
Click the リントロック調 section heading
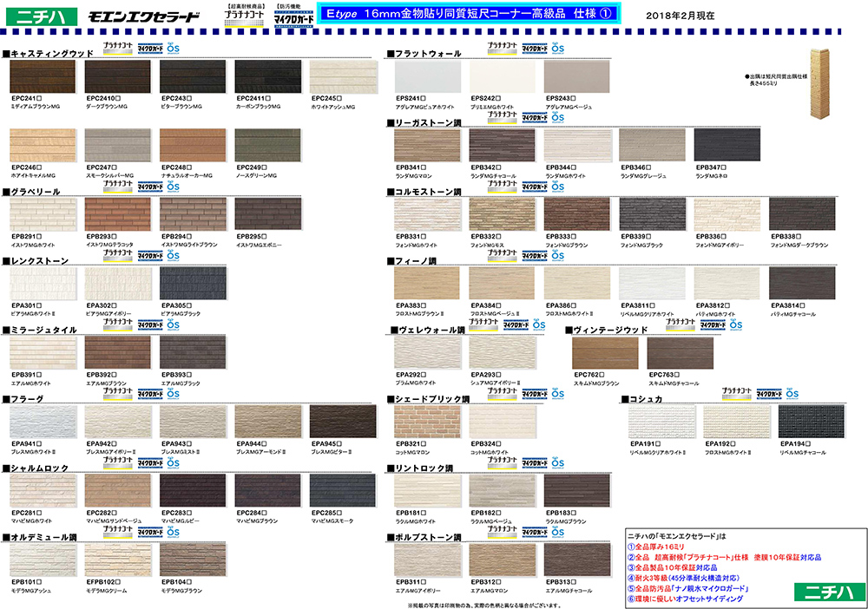[x=420, y=468]
